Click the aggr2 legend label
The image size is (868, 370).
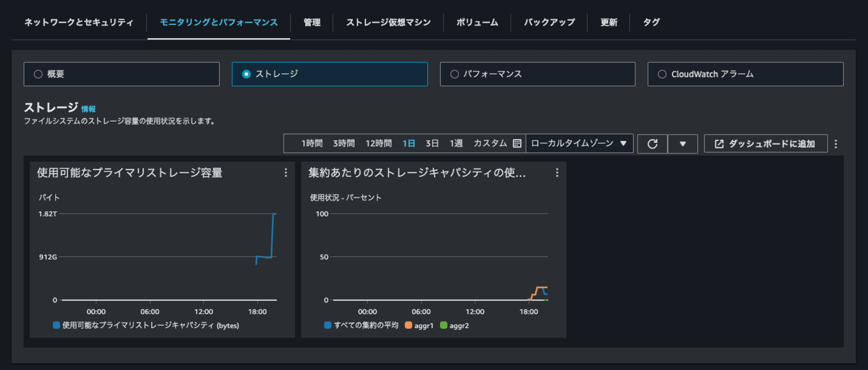[x=459, y=326]
